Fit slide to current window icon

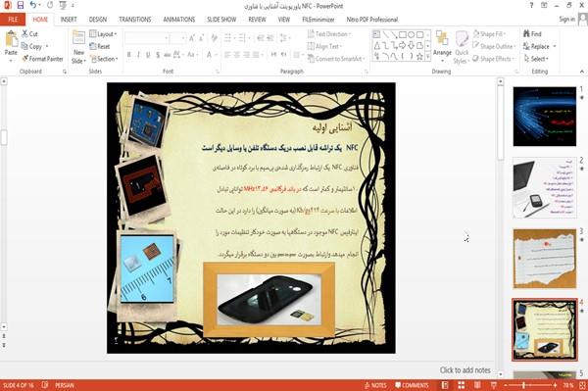[582, 385]
